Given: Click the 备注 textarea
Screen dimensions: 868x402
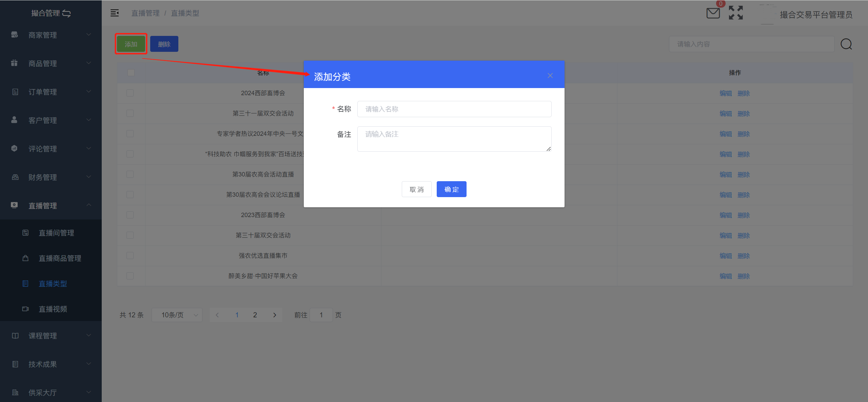Looking at the screenshot, I should coord(454,139).
